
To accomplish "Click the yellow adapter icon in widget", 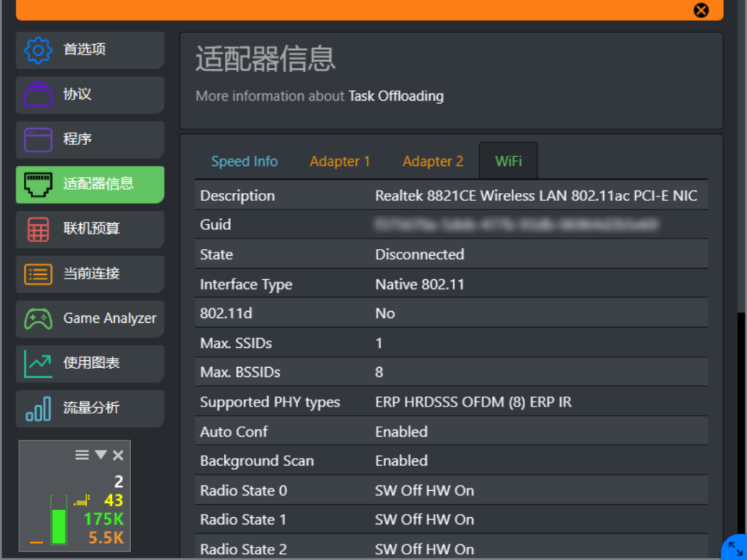I will pyautogui.click(x=82, y=501).
